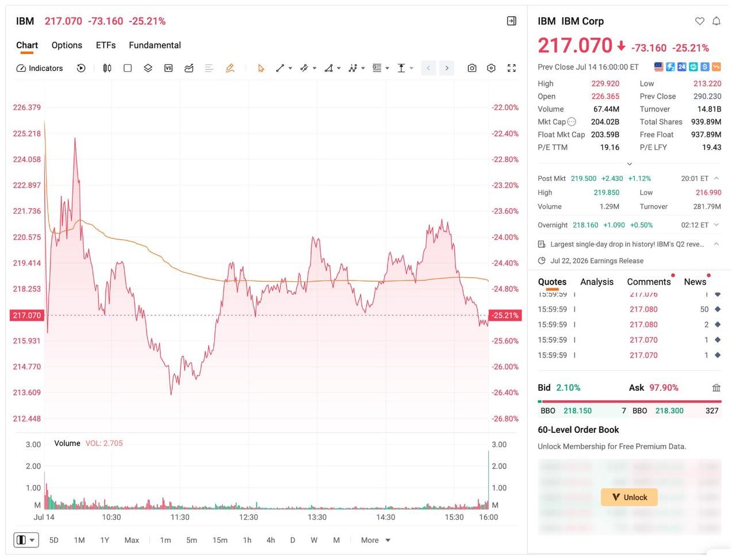Click the bid-ask ratio bar
This screenshot has height=560, width=736.
(630, 401)
